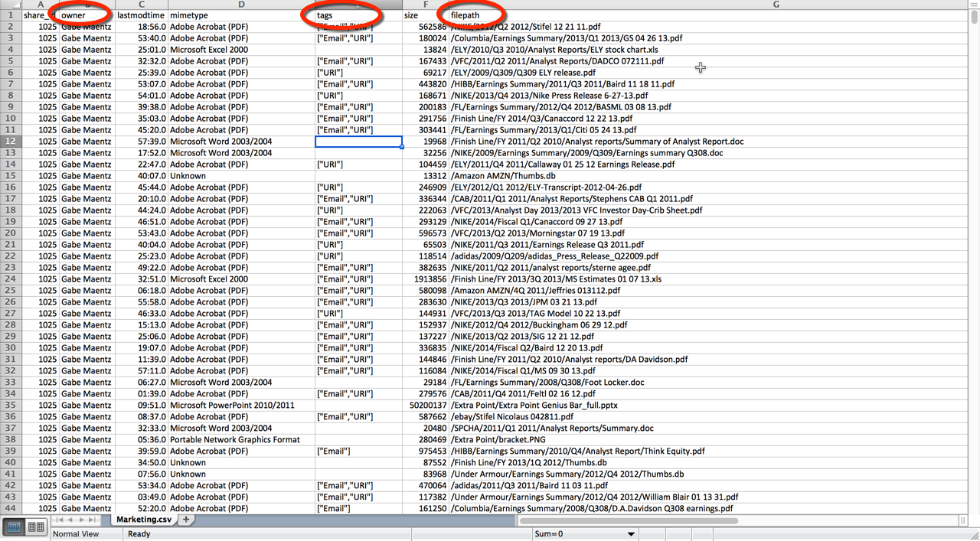Select row 35 header
This screenshot has width=980, height=541.
(x=11, y=406)
